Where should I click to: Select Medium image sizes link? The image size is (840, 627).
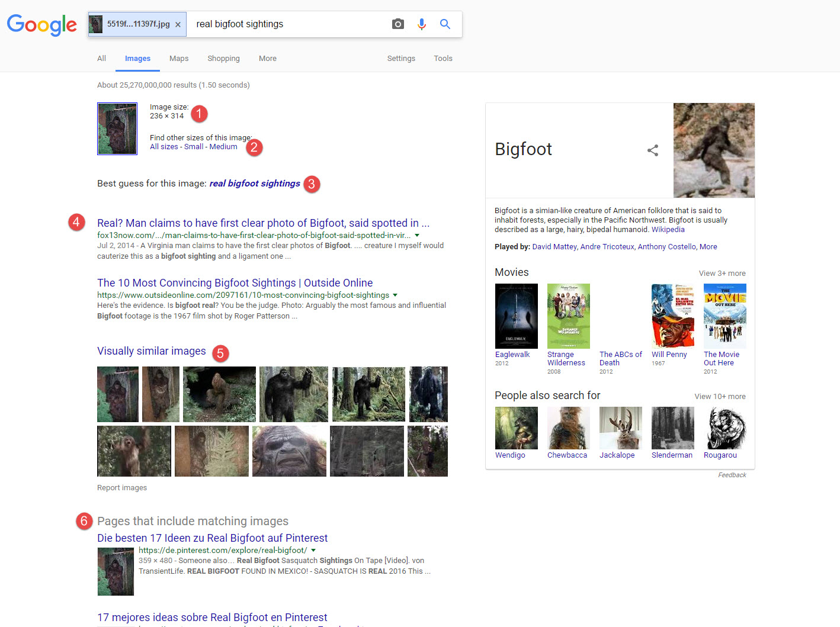(x=223, y=147)
